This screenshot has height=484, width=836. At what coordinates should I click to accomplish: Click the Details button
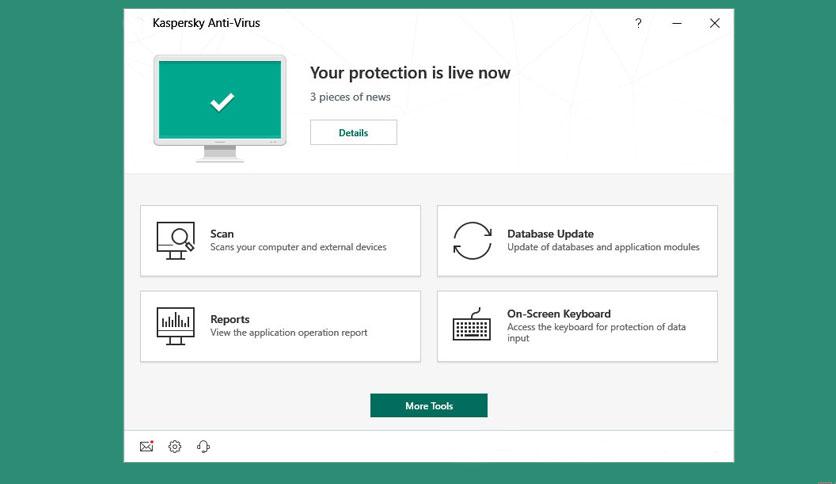[x=353, y=132]
